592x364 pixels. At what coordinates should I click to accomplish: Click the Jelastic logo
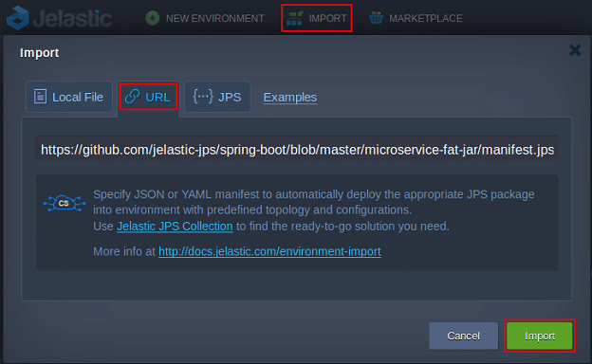[59, 18]
